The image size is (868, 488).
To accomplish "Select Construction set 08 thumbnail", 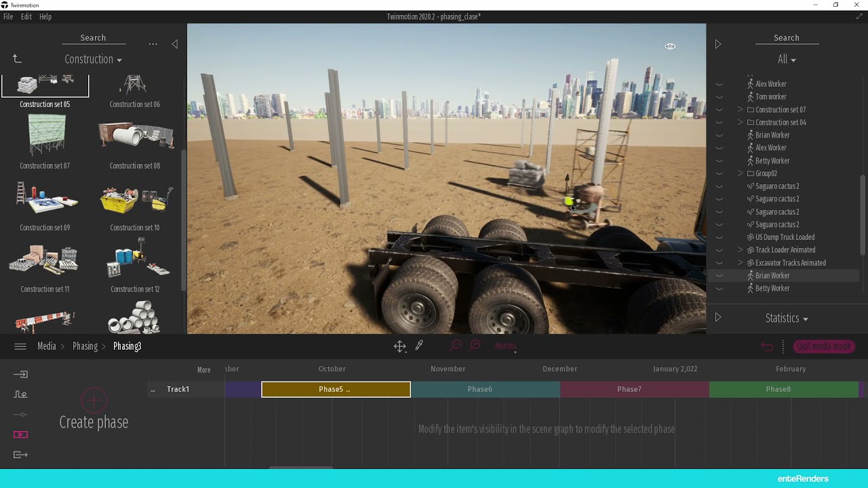I will (x=135, y=136).
